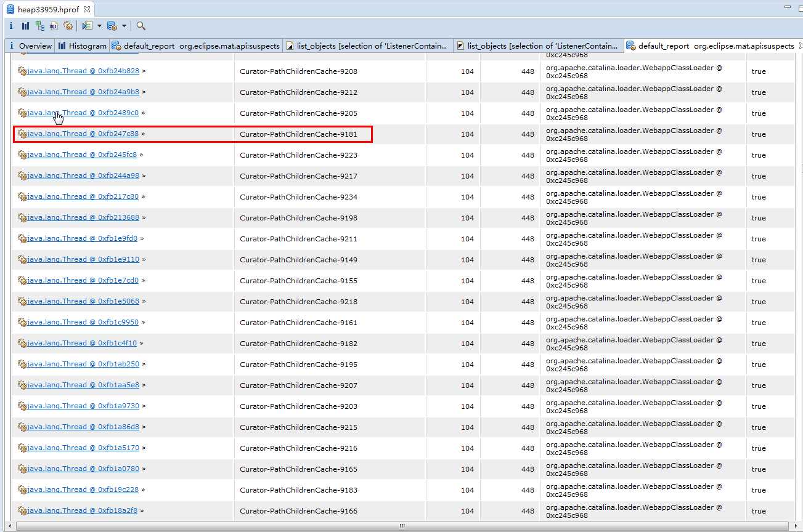Open link java.lang.Thread @ 0xfb1a0780

point(83,469)
